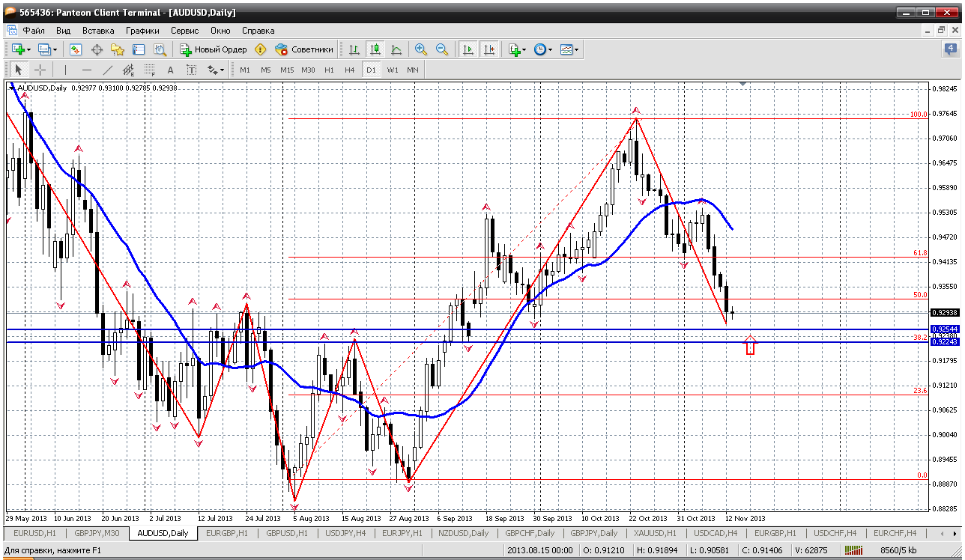Screen dimensions: 965x560
Task: Switch chart to line chart mode
Action: coord(396,49)
